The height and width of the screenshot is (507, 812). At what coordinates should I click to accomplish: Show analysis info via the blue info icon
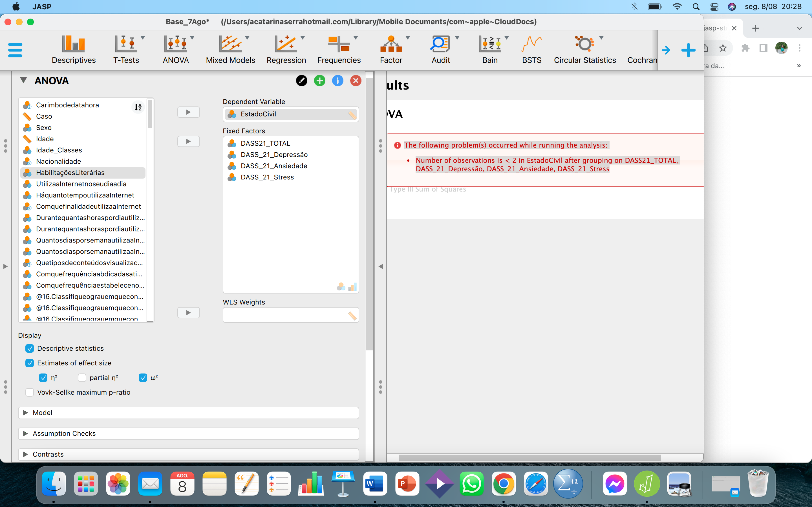coord(337,81)
